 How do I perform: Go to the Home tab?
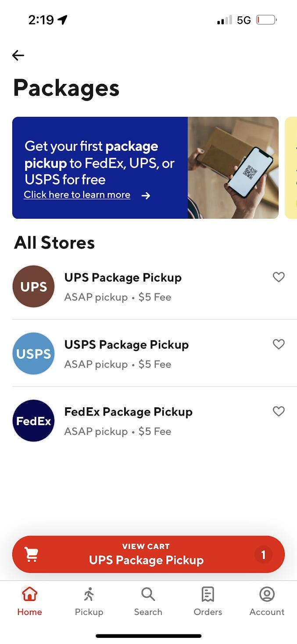tap(29, 602)
